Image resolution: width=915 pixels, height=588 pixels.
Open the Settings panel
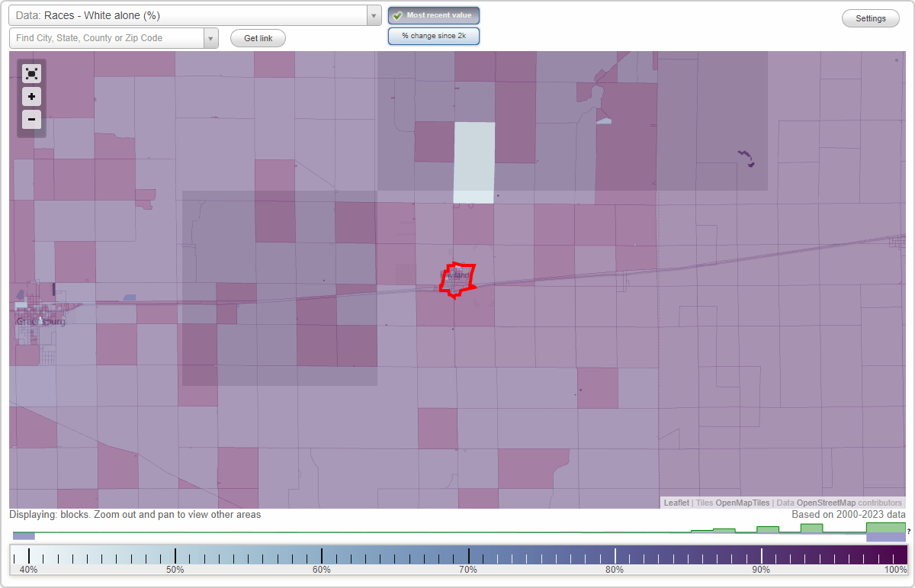tap(870, 18)
